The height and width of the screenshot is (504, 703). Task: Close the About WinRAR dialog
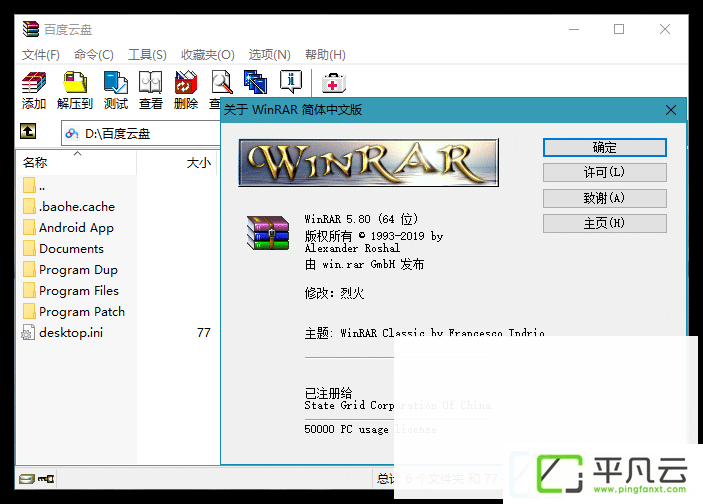coord(671,110)
